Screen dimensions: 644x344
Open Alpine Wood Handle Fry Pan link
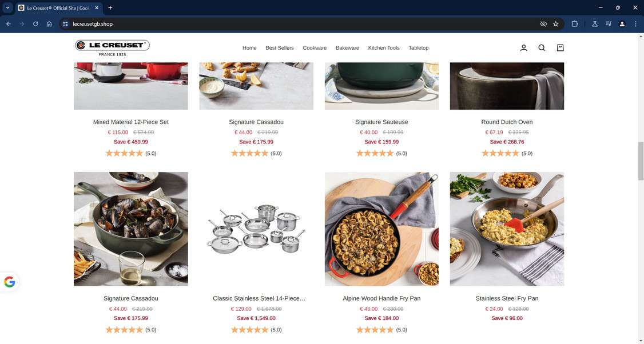(x=381, y=298)
